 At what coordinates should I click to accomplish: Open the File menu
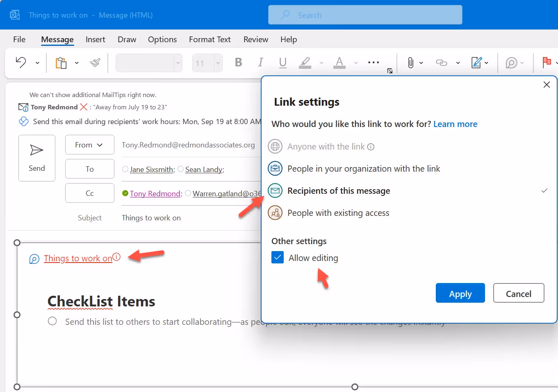tap(19, 39)
